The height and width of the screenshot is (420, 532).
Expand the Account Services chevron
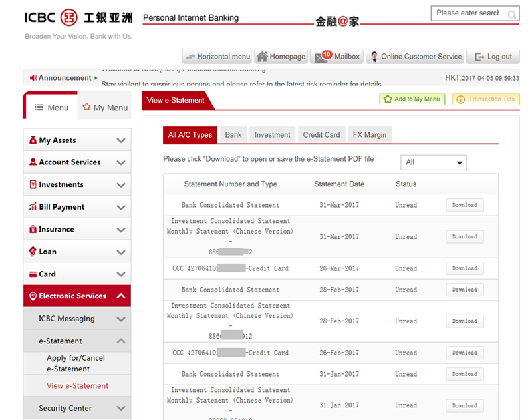pyautogui.click(x=121, y=162)
